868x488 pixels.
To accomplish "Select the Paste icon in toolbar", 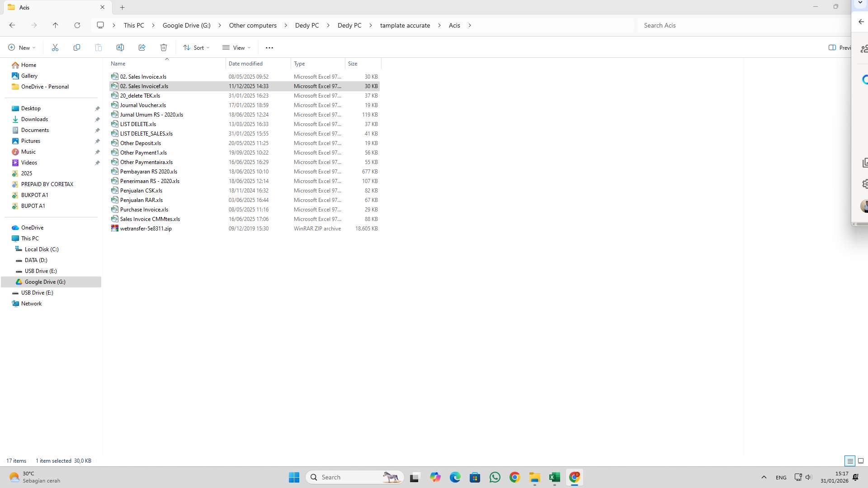I will coord(99,47).
